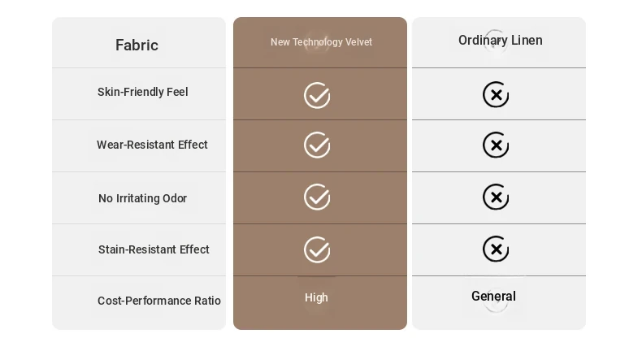The height and width of the screenshot is (364, 642).
Task: Click the faint circle behind General text
Action: pos(496,301)
